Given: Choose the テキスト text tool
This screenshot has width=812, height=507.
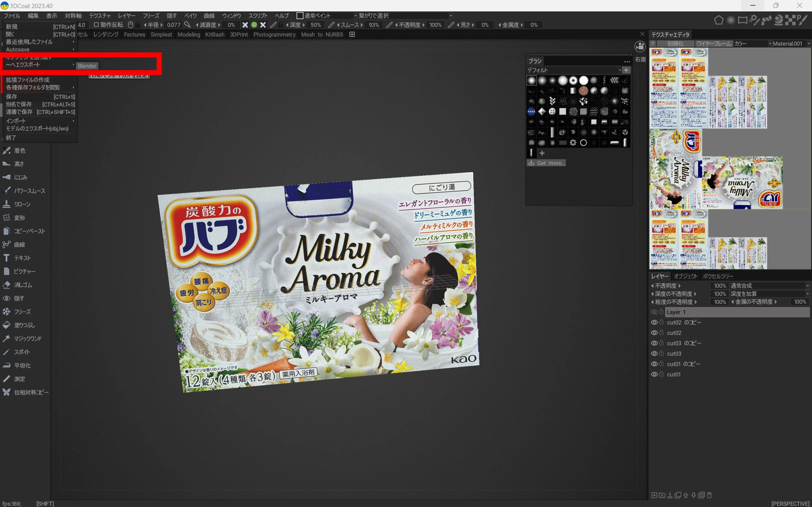Looking at the screenshot, I should [x=22, y=258].
